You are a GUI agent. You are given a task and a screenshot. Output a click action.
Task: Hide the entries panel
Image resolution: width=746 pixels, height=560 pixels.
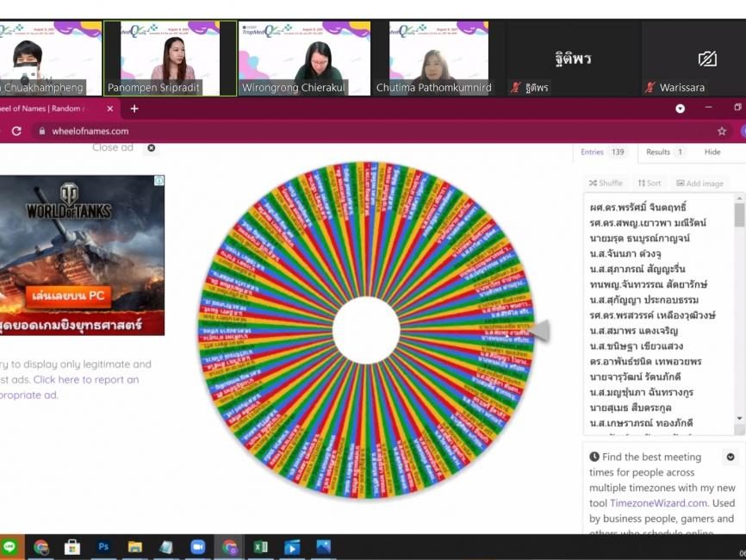[x=712, y=152]
